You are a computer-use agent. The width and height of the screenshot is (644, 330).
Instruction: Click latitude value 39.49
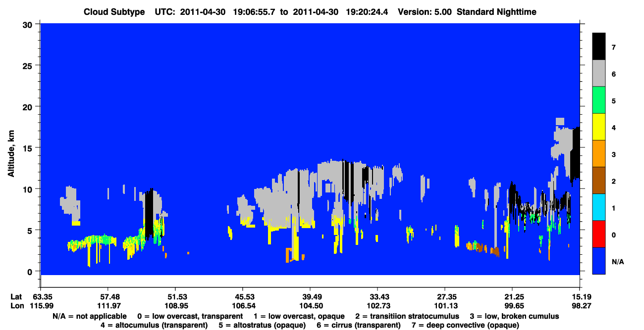coord(310,297)
